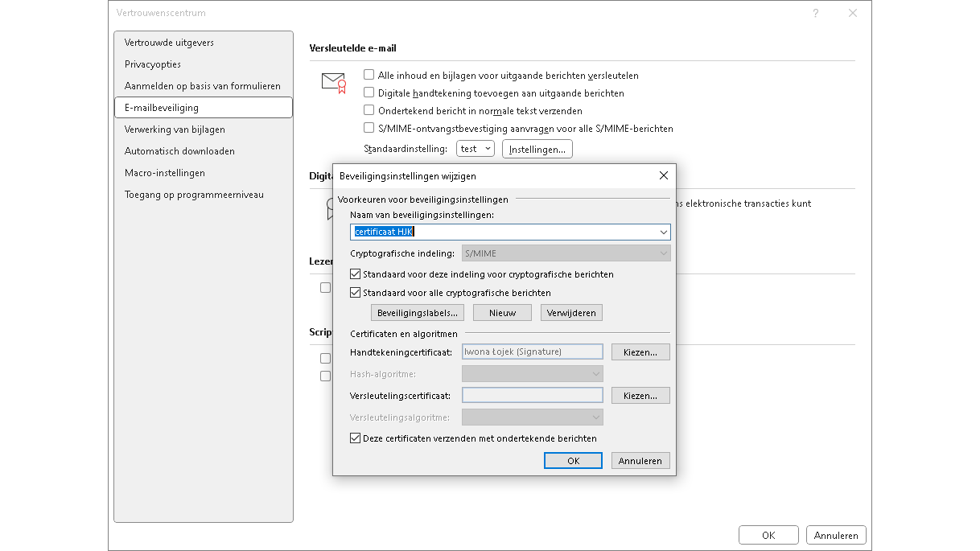Toggle S/MIME-ontvangstbevestiging aanvragen checkbox

tap(369, 128)
